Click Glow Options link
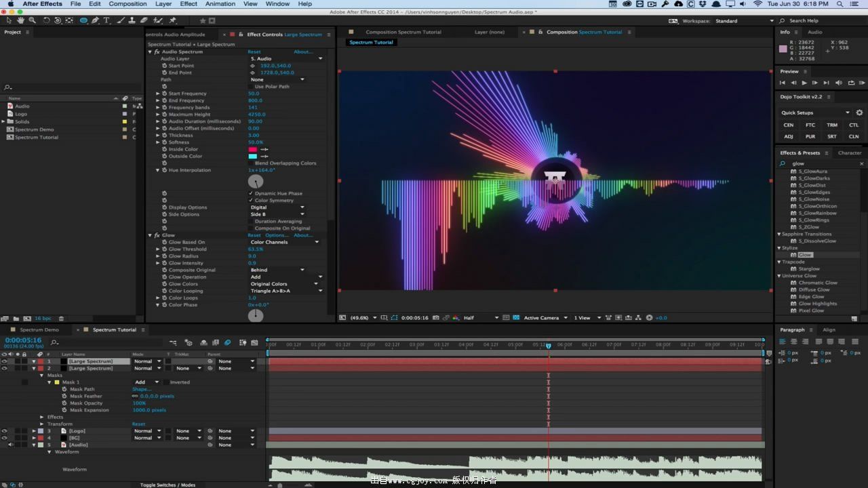This screenshot has width=868, height=488. [277, 235]
